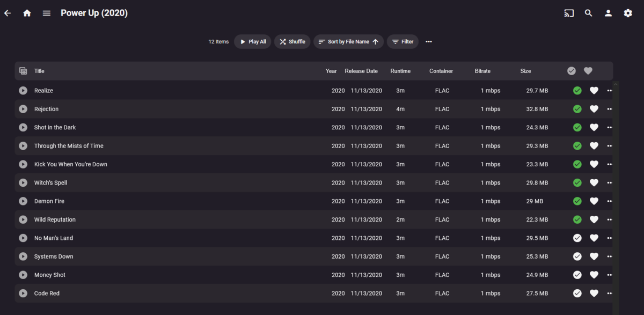Open Sort by File Name options
This screenshot has width=644, height=315.
pyautogui.click(x=348, y=41)
